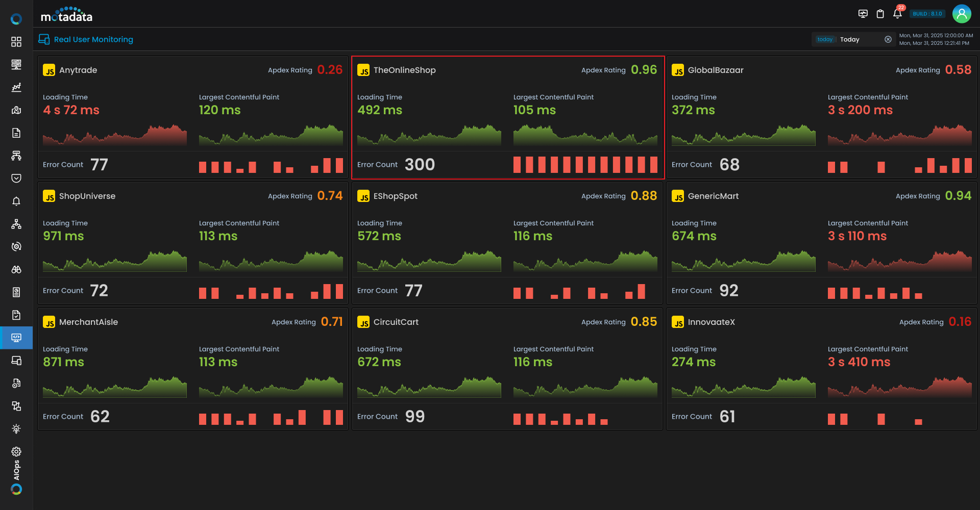Click the topology network icon in sidebar
980x510 pixels.
16,224
